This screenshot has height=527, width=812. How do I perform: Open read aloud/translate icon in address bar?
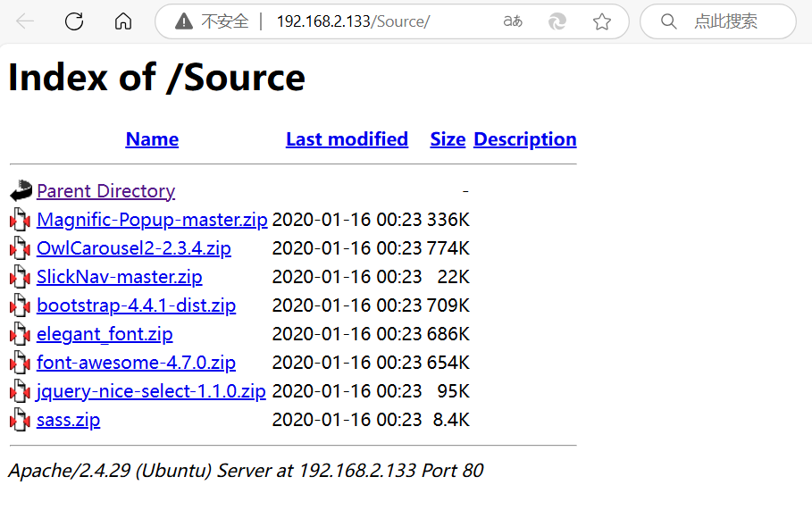click(x=513, y=21)
